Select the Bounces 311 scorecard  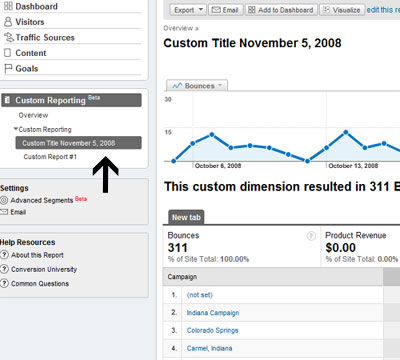pyautogui.click(x=242, y=247)
